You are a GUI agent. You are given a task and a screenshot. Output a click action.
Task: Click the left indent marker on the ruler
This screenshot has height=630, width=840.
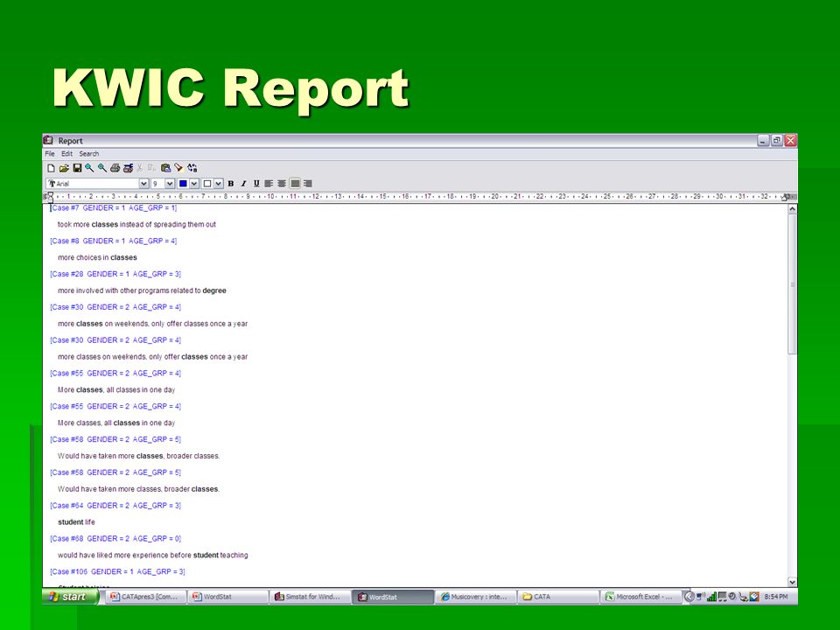[50, 197]
